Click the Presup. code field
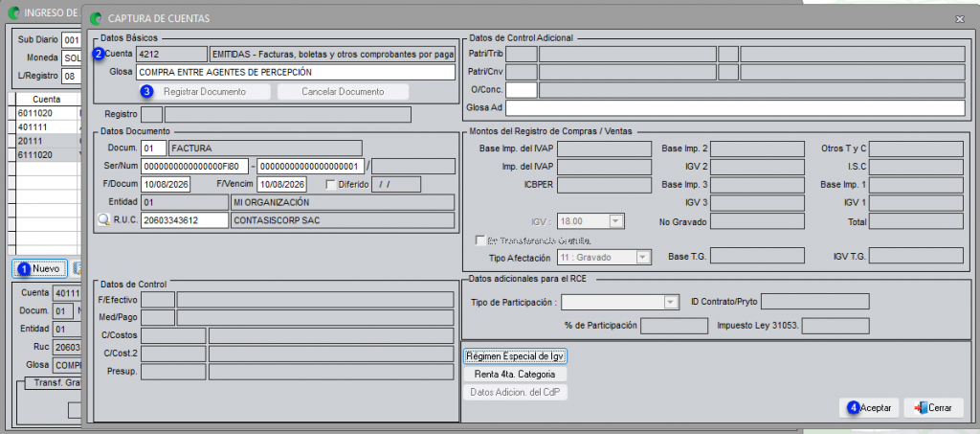 [x=173, y=373]
